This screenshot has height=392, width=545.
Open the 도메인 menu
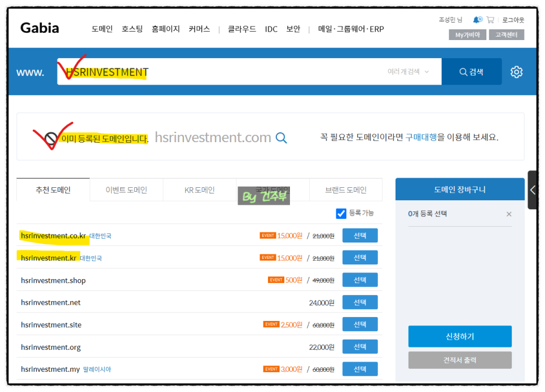click(102, 29)
